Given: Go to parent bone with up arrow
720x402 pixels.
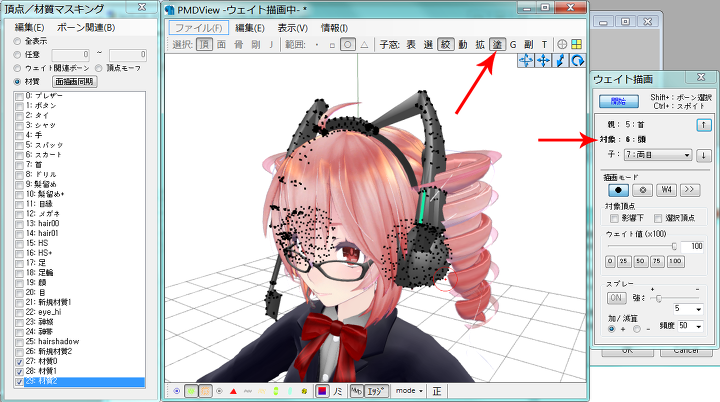Looking at the screenshot, I should 703,125.
